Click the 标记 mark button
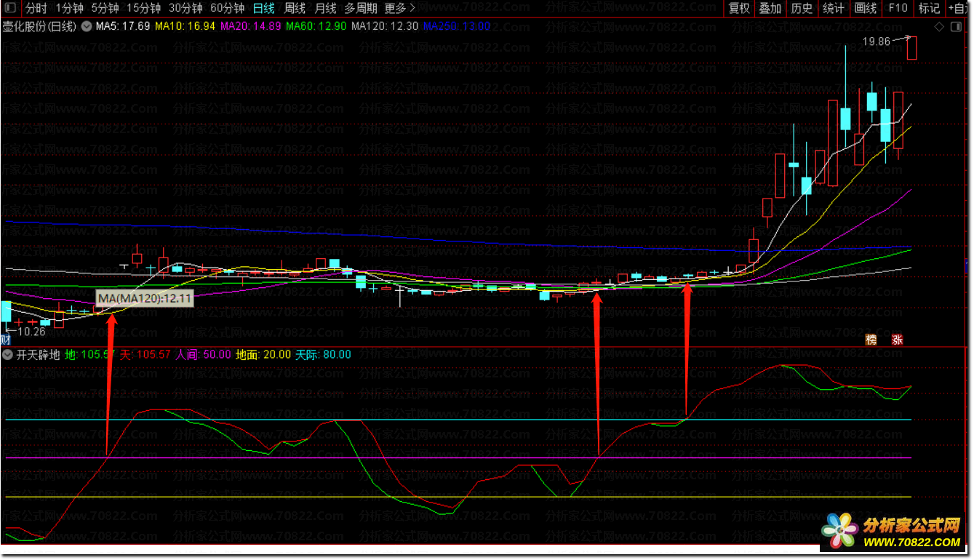This screenshot has width=974, height=560. [929, 9]
